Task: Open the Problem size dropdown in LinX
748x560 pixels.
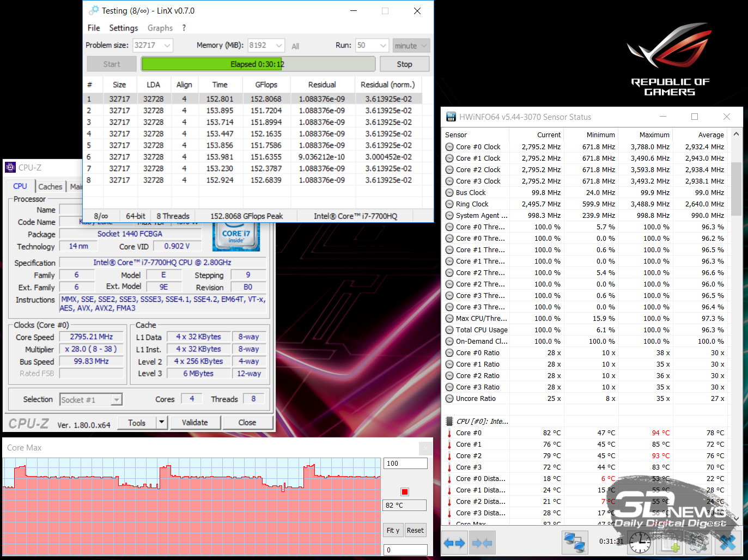Action: 167,45
